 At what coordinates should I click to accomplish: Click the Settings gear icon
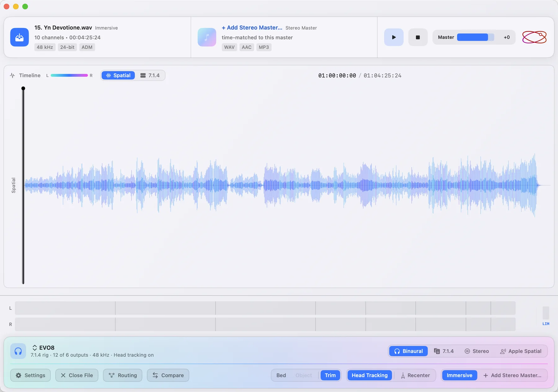pyautogui.click(x=19, y=375)
